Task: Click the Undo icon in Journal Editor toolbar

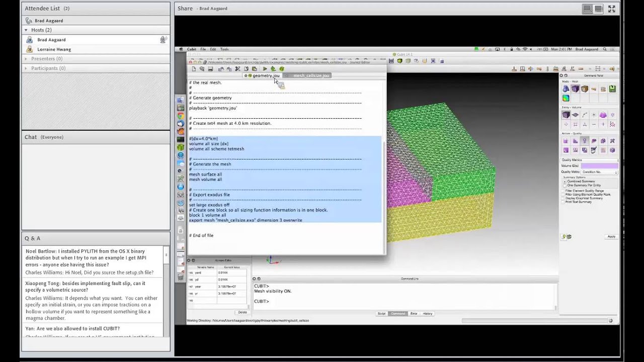Action: click(x=221, y=69)
